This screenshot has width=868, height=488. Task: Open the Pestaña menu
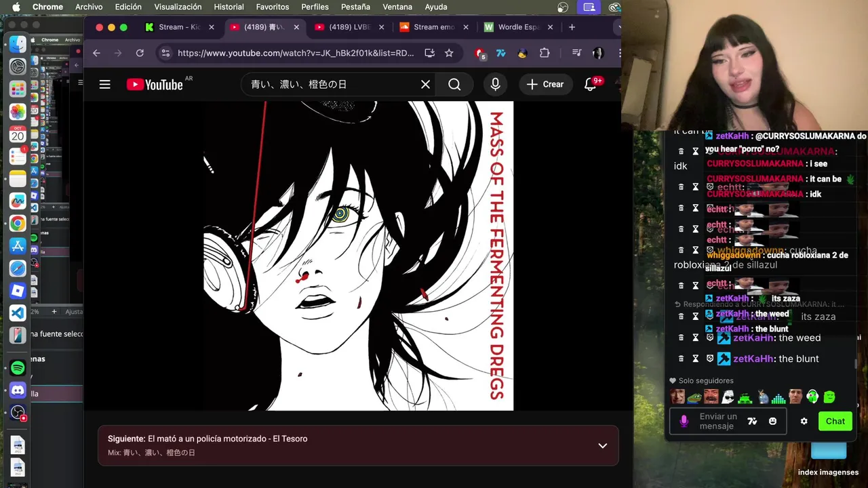355,7
